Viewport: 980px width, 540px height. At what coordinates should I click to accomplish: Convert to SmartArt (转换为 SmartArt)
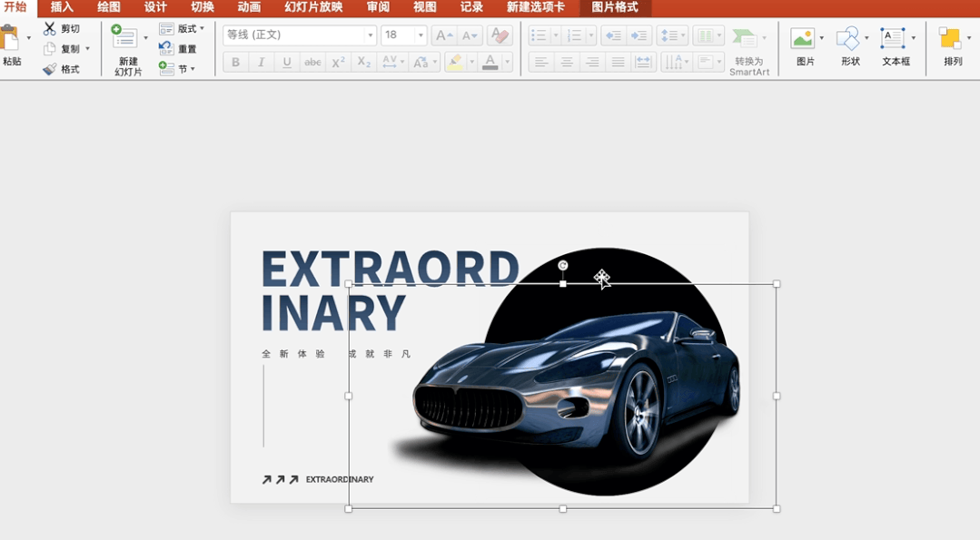[x=748, y=51]
